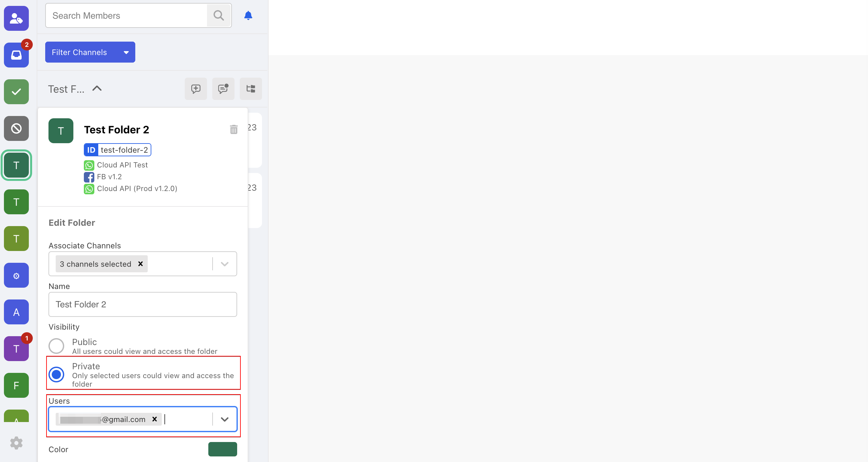Open the blocked sidebar icon
The width and height of the screenshot is (868, 462).
tap(16, 128)
